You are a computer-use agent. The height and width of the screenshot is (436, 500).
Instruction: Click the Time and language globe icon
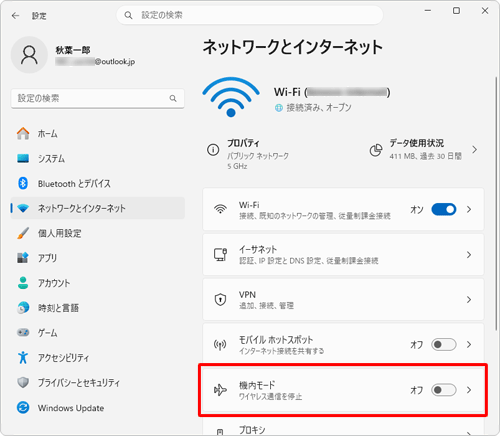(x=23, y=308)
